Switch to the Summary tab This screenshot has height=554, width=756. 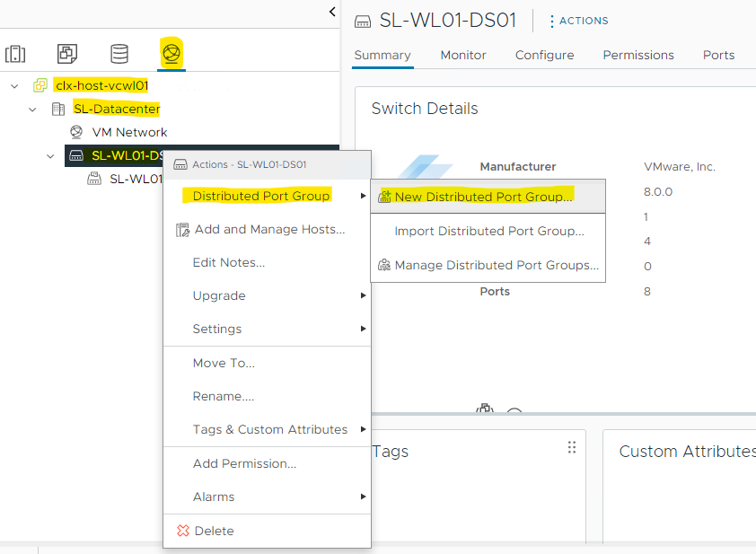pos(382,56)
